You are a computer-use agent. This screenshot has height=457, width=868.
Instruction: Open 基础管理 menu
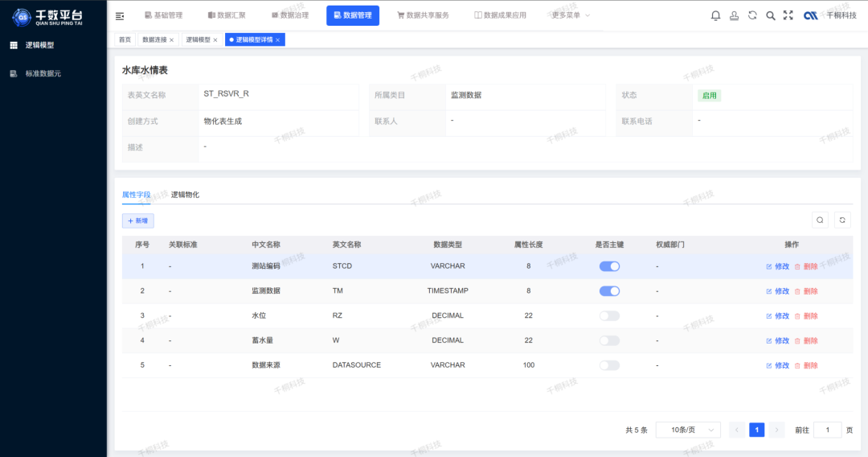(163, 15)
